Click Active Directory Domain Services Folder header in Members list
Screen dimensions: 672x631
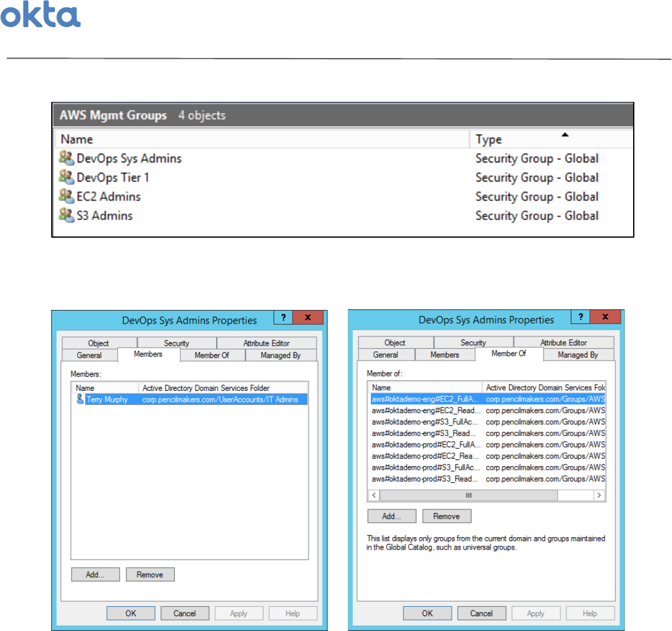(223, 388)
